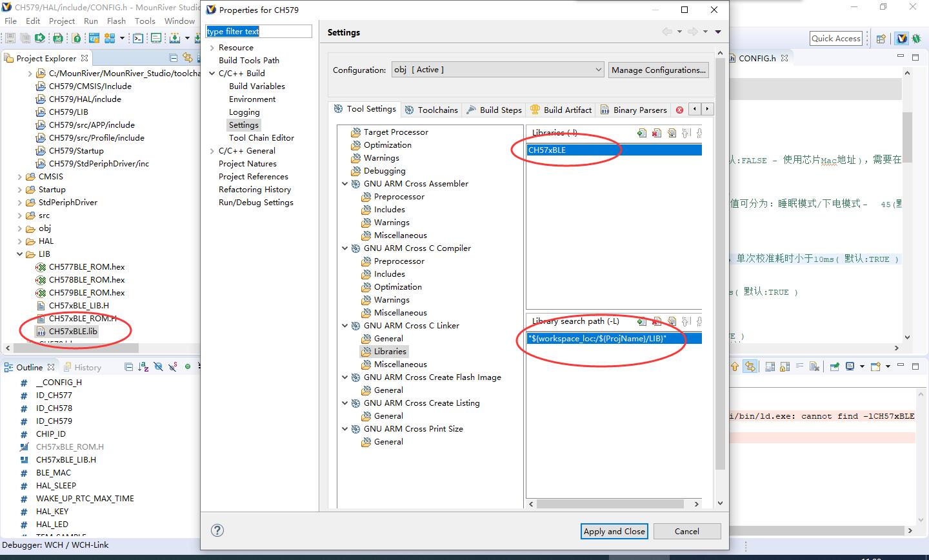Click the Apply and Close button
This screenshot has width=929, height=560.
point(614,531)
